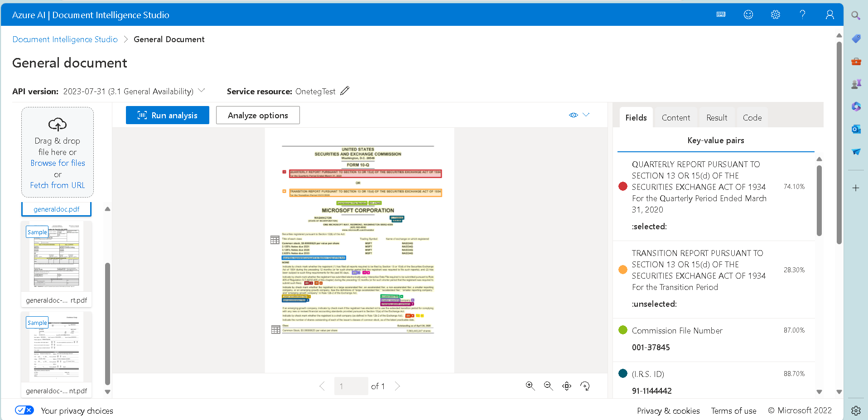Toggle the eye visibility icon above document
The image size is (868, 420).
coord(574,115)
